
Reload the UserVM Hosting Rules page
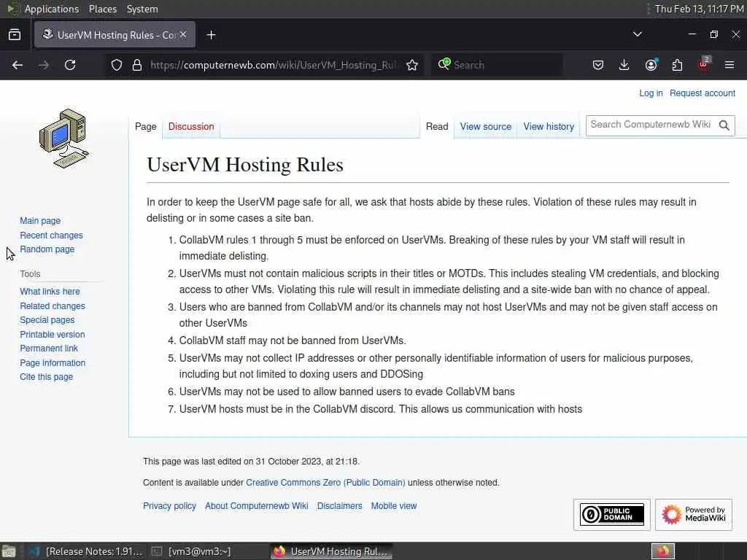[70, 65]
